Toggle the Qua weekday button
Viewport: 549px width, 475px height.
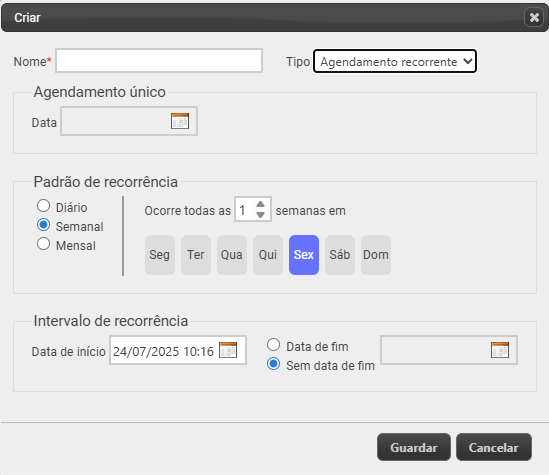(x=232, y=255)
